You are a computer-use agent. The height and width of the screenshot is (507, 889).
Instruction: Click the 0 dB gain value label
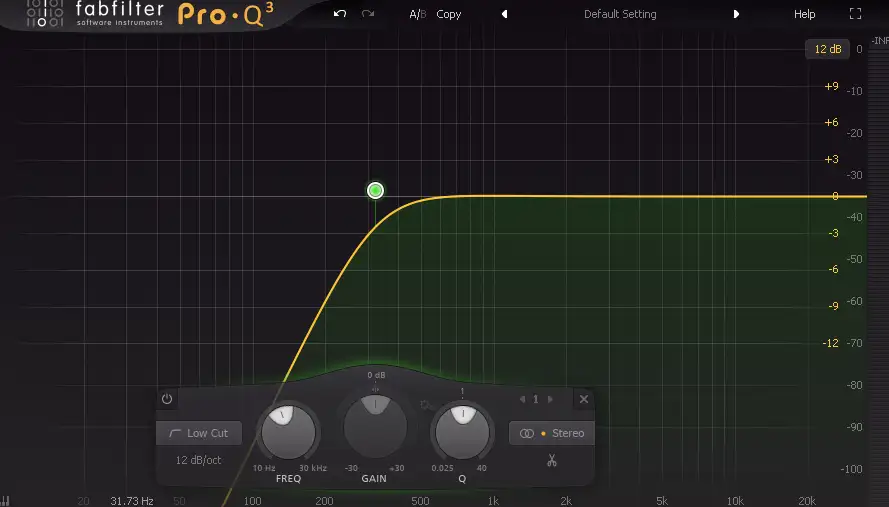(376, 375)
